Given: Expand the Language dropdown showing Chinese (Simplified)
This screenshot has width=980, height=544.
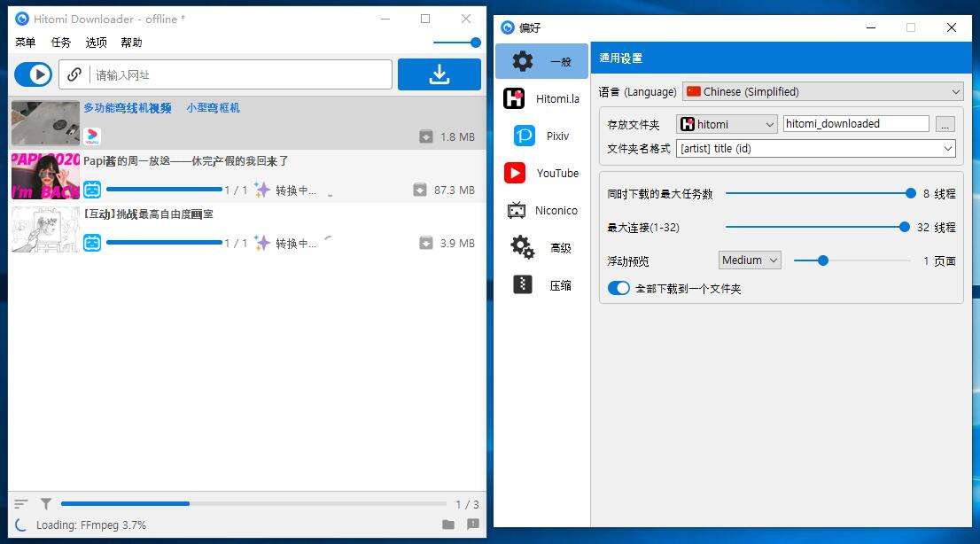Looking at the screenshot, I should pyautogui.click(x=822, y=91).
